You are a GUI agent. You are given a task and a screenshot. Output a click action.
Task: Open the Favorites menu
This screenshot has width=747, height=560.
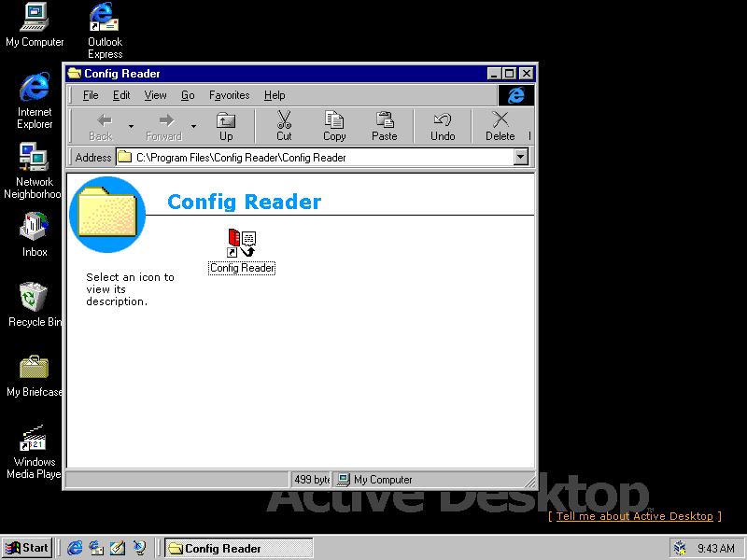pos(229,95)
